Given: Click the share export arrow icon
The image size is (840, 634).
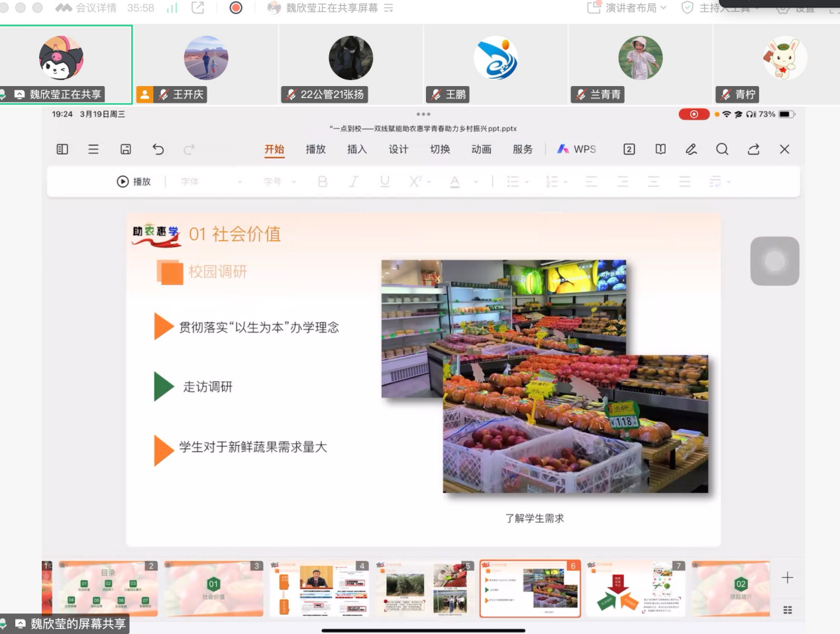Looking at the screenshot, I should (753, 149).
